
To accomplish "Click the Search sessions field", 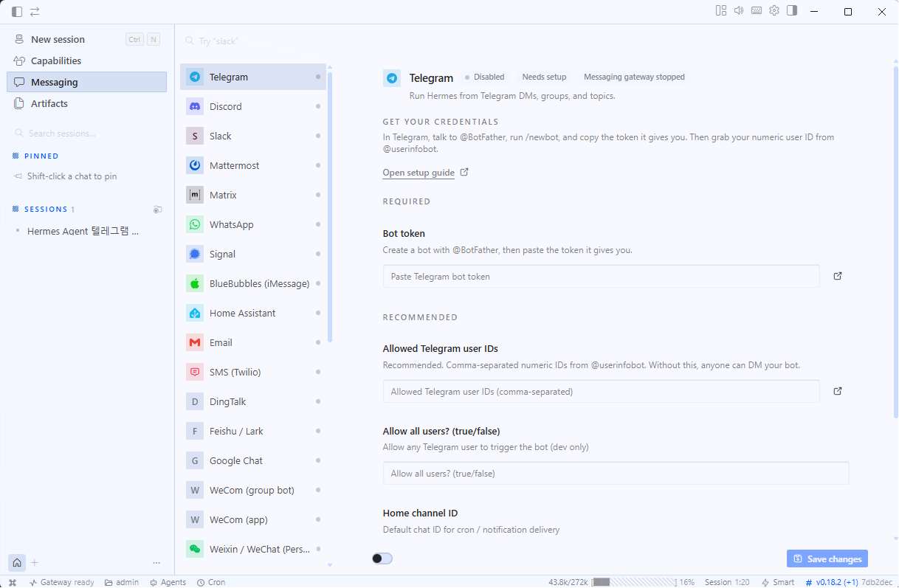I will click(x=86, y=134).
